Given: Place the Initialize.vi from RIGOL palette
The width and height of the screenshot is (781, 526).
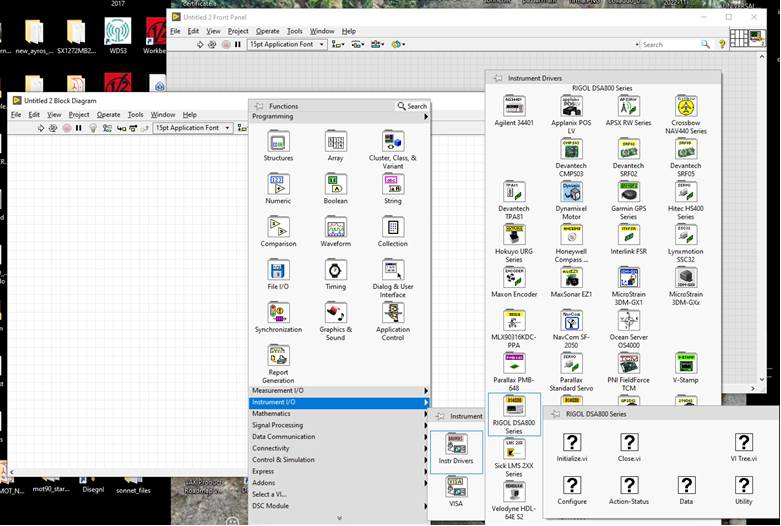Looking at the screenshot, I should [572, 442].
